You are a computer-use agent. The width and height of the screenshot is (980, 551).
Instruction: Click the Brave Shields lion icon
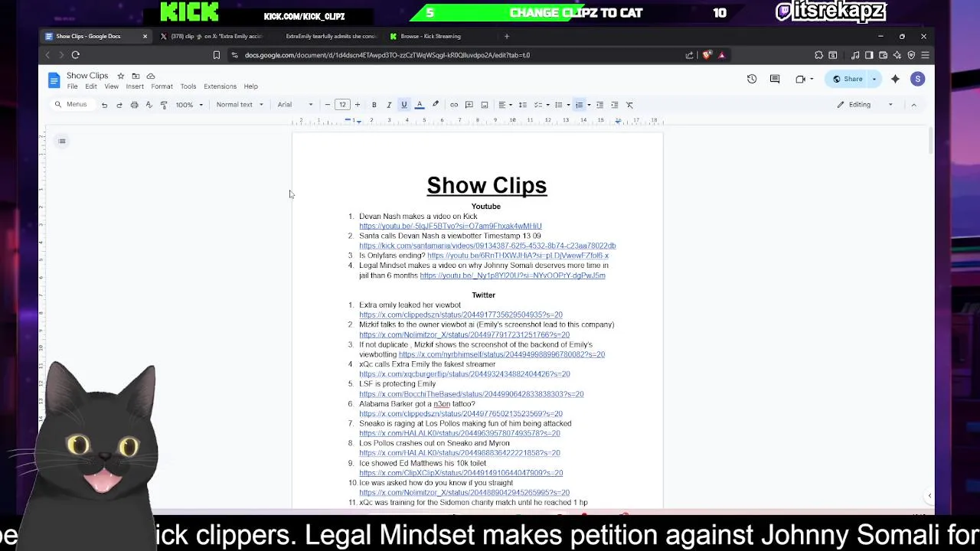(707, 55)
